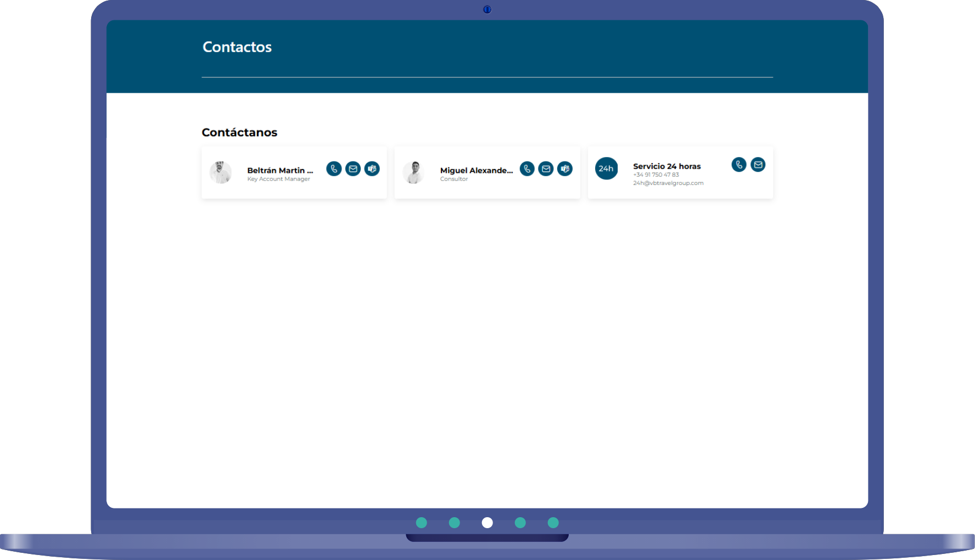Select the first carousel dot
Viewport: 975px width, 560px height.
tap(422, 523)
